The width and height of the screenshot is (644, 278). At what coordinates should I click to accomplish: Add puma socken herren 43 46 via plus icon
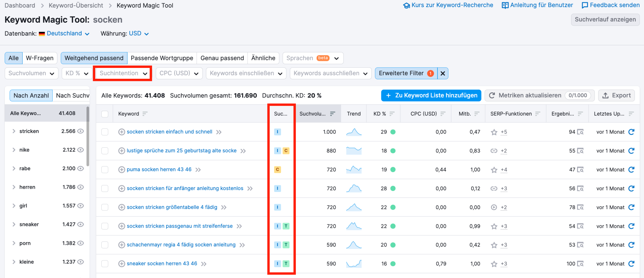pos(121,170)
